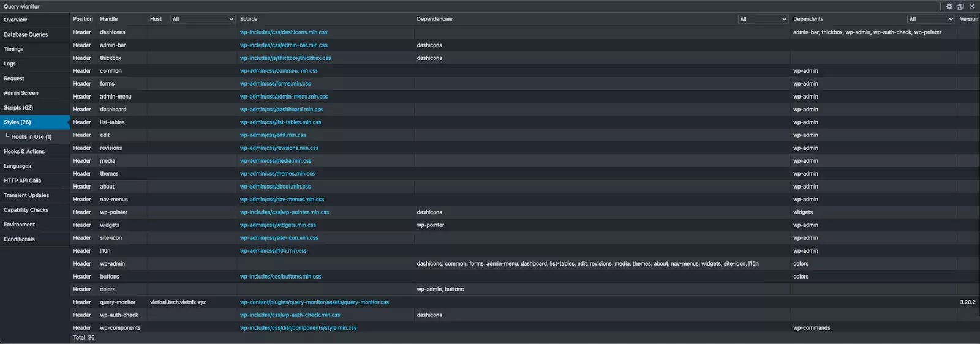Open the wp-auth-check.min.css link

tap(290, 315)
